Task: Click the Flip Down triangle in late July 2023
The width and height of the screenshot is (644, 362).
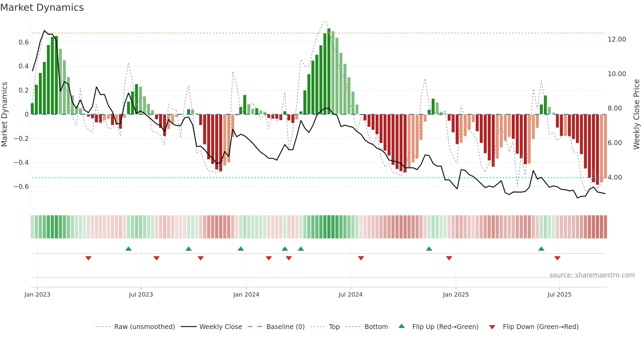Action: point(157,258)
